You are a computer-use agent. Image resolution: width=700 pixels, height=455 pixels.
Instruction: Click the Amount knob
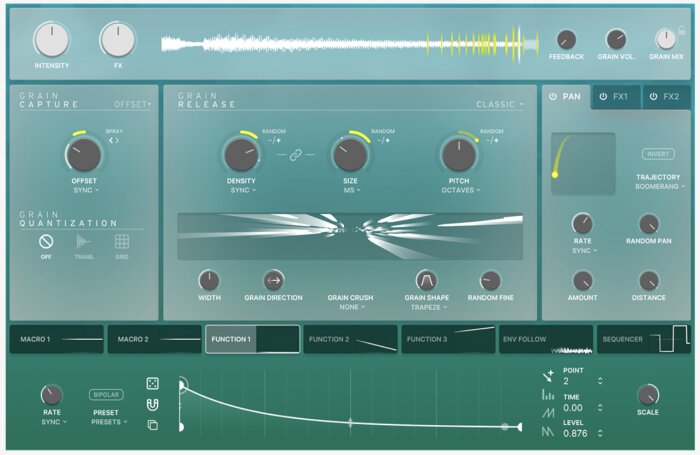(x=583, y=281)
